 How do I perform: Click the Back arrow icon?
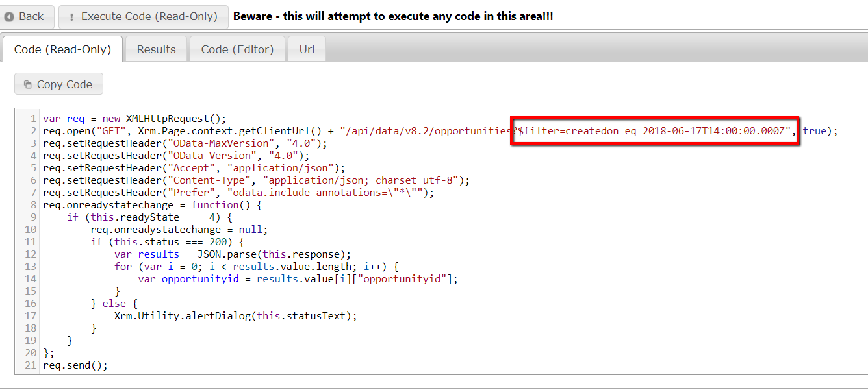tap(9, 17)
